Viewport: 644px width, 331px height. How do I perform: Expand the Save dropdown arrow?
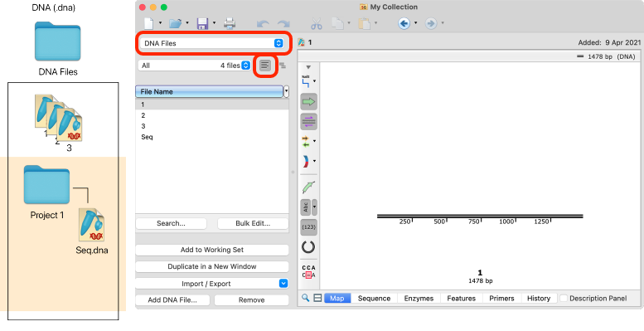214,23
